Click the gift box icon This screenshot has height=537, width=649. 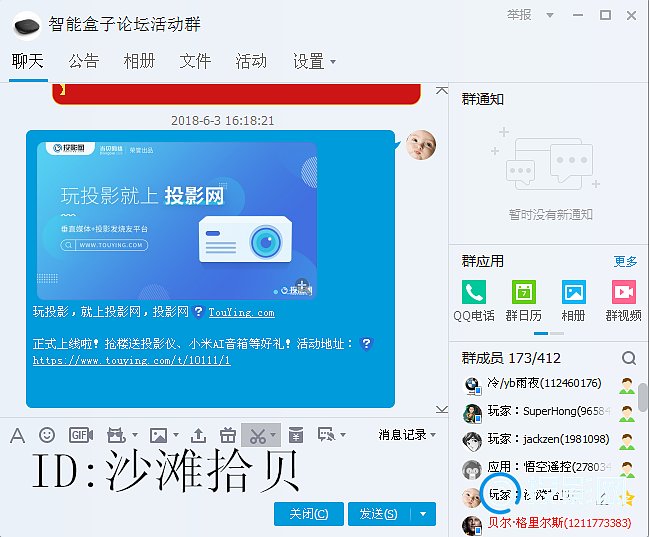[x=227, y=435]
